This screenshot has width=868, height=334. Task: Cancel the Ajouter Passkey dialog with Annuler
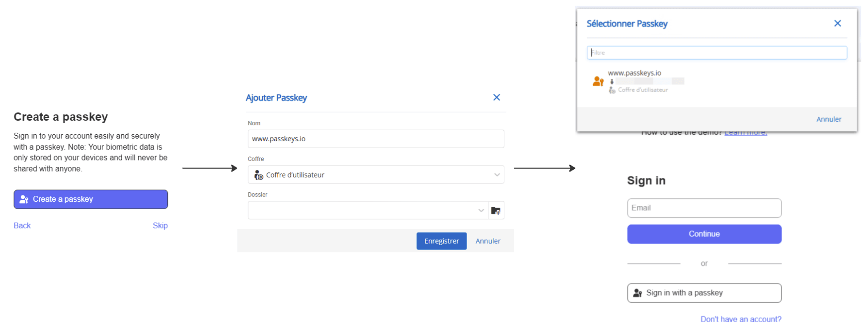(x=487, y=241)
